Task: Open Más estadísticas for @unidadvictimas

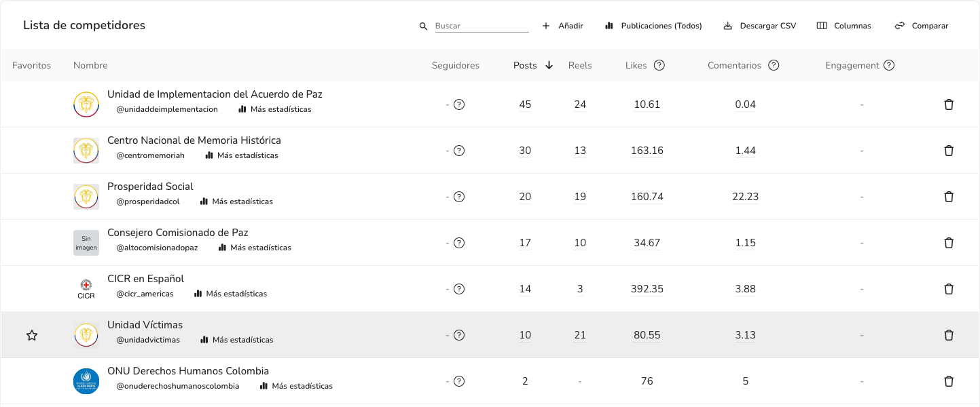Action: click(236, 340)
